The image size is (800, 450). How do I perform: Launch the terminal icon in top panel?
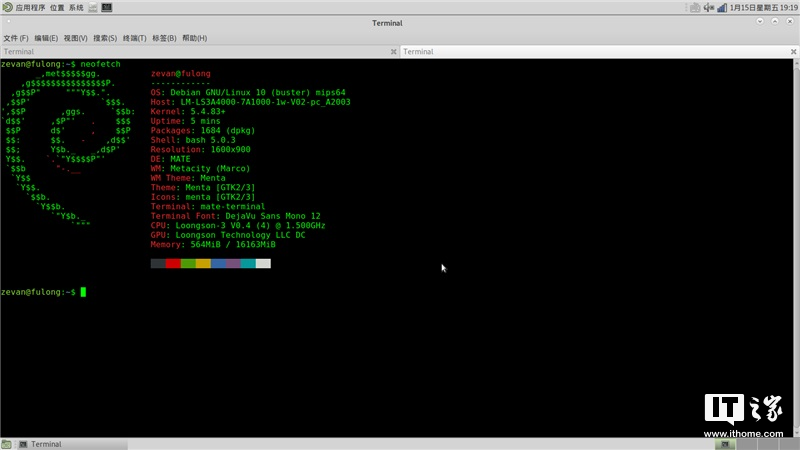click(x=107, y=8)
